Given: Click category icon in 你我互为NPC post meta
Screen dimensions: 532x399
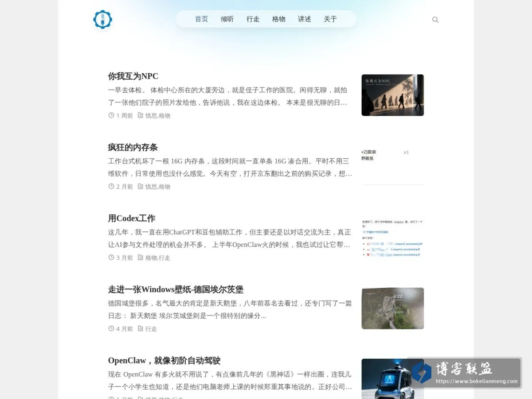Looking at the screenshot, I should point(140,115).
